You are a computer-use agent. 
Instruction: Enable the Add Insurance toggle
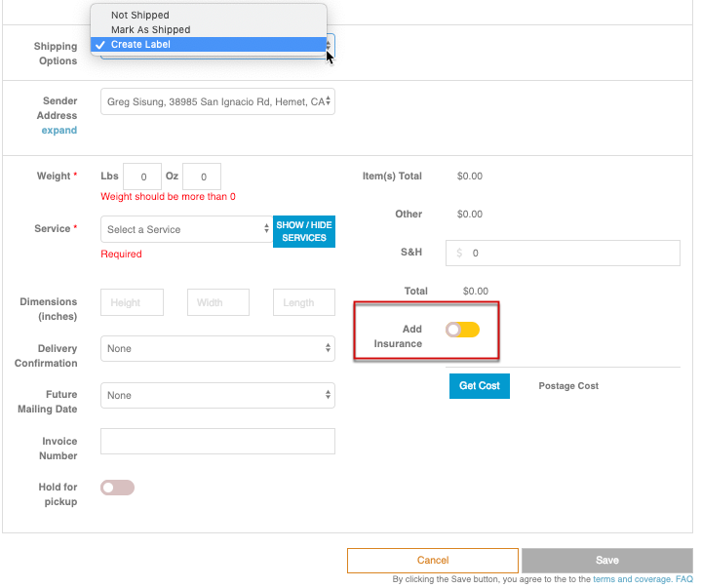tap(462, 330)
